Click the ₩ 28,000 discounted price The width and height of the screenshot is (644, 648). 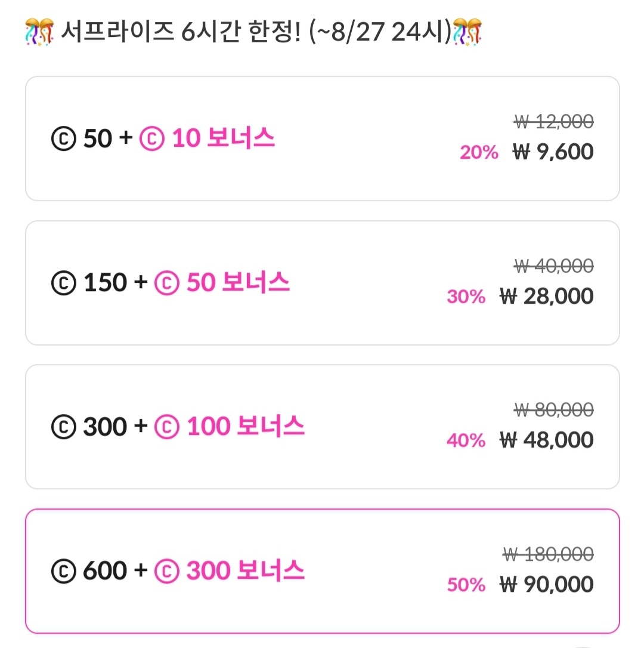coord(547,296)
